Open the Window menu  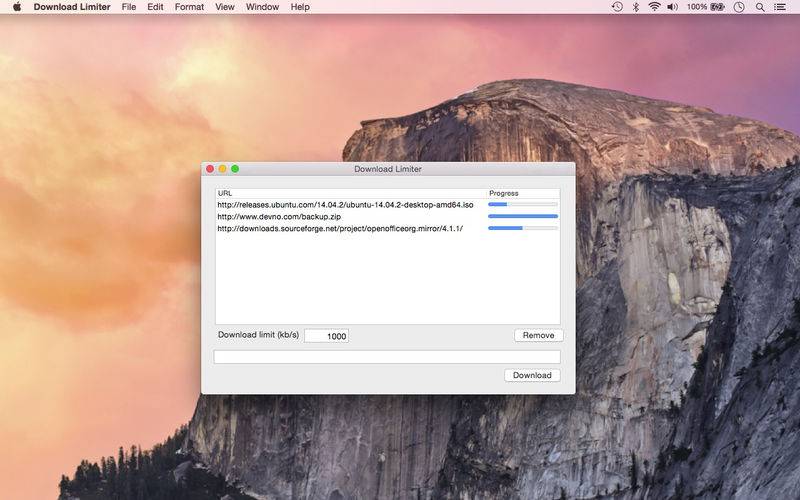tap(262, 7)
